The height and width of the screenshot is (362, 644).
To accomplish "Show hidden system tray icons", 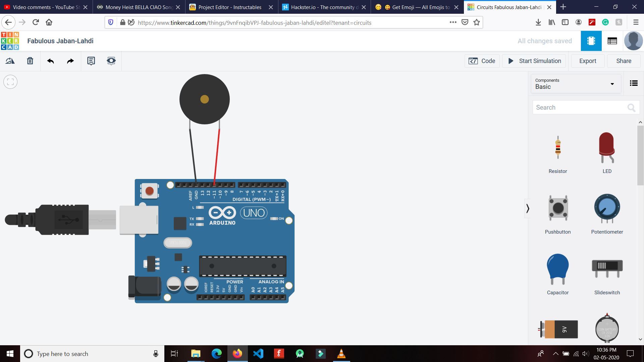I will [x=555, y=354].
